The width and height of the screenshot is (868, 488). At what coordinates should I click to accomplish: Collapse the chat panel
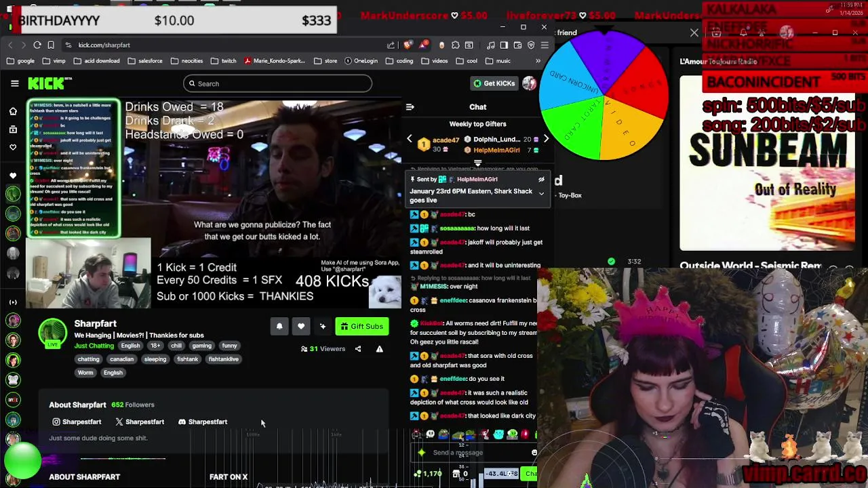pyautogui.click(x=410, y=107)
